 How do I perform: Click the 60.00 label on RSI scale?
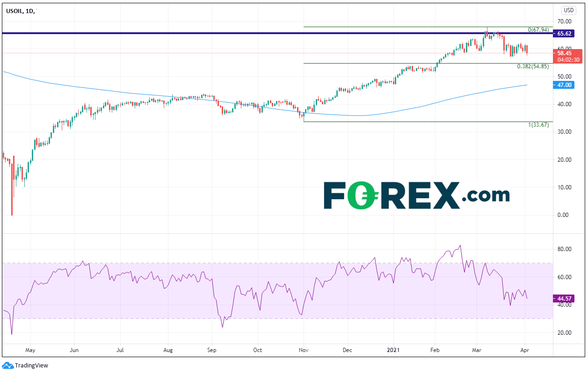point(564,277)
